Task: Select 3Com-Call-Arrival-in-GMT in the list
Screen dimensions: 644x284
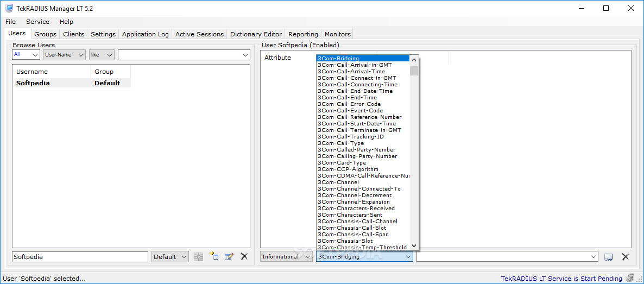Action: pyautogui.click(x=363, y=65)
